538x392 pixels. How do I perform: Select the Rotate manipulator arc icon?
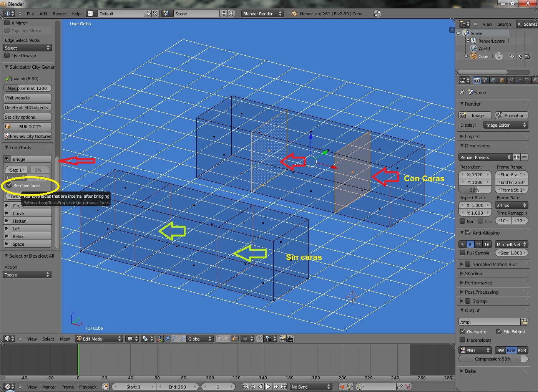click(x=175, y=339)
